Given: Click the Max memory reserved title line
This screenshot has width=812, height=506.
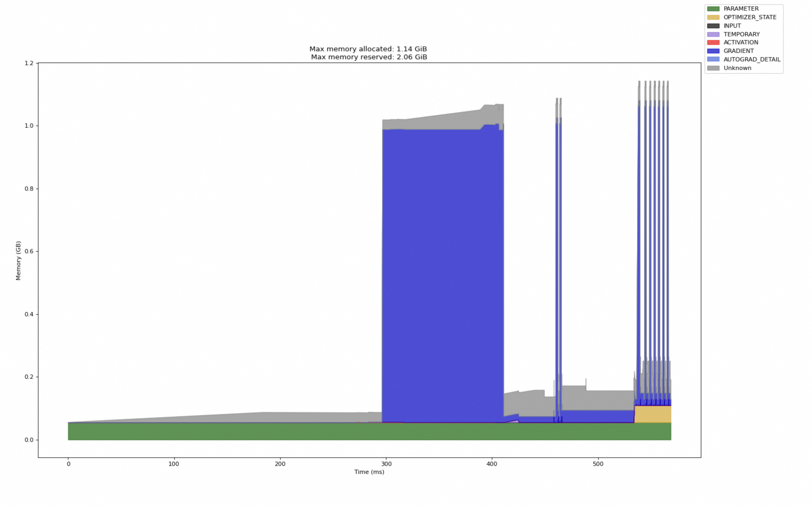Looking at the screenshot, I should (x=369, y=57).
